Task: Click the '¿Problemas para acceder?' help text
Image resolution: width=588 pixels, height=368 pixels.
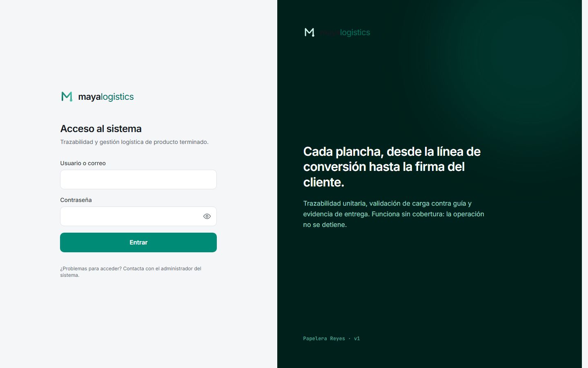Action: (x=131, y=272)
